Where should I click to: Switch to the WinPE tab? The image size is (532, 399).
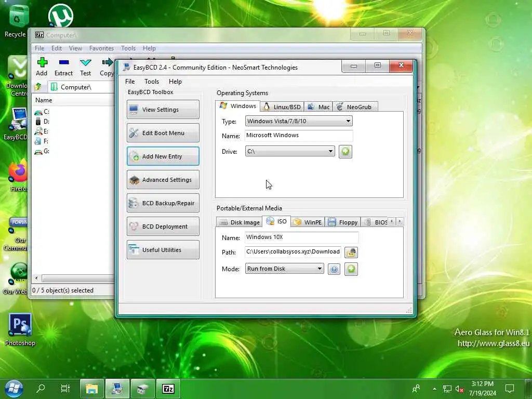click(308, 222)
